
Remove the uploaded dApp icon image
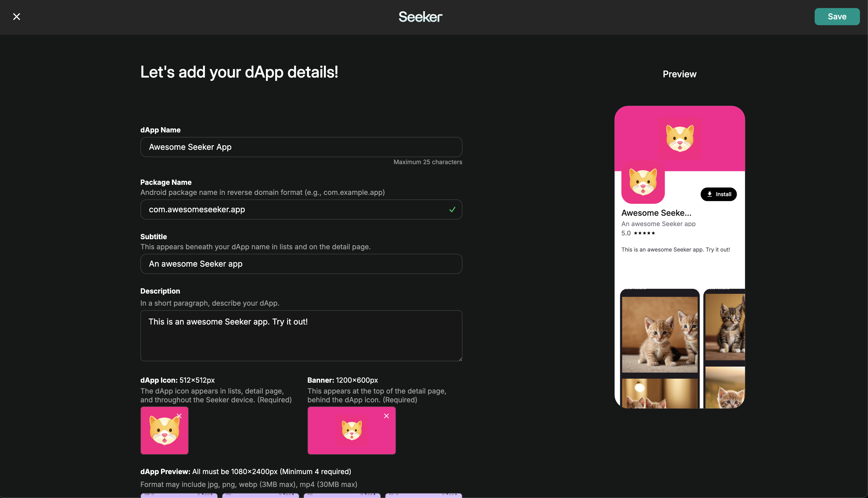179,416
